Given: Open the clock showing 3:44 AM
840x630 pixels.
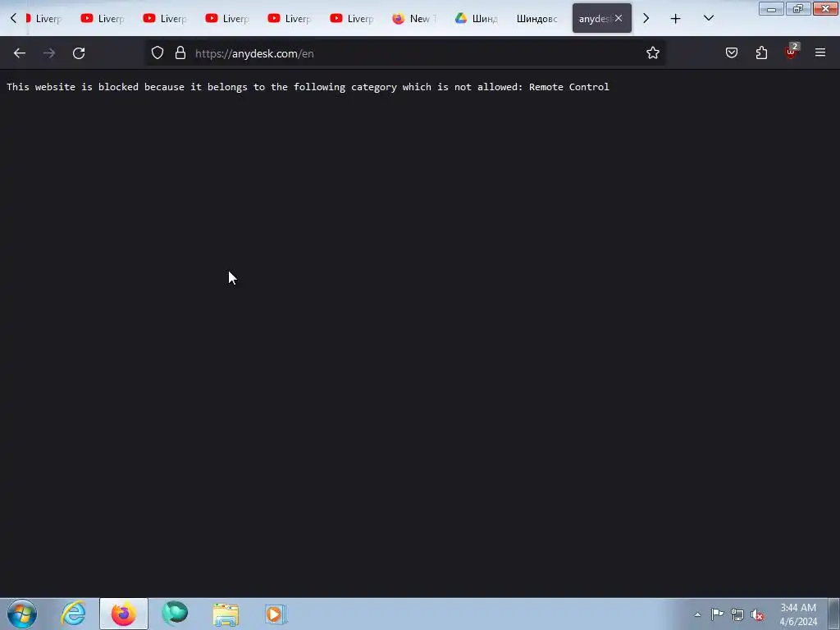Looking at the screenshot, I should coord(798,614).
